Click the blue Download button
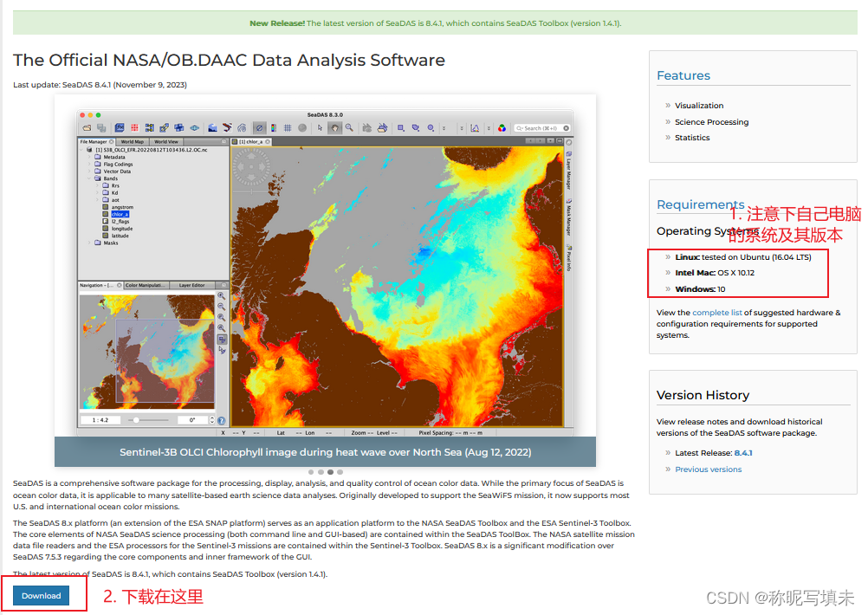The width and height of the screenshot is (868, 615). 42,596
